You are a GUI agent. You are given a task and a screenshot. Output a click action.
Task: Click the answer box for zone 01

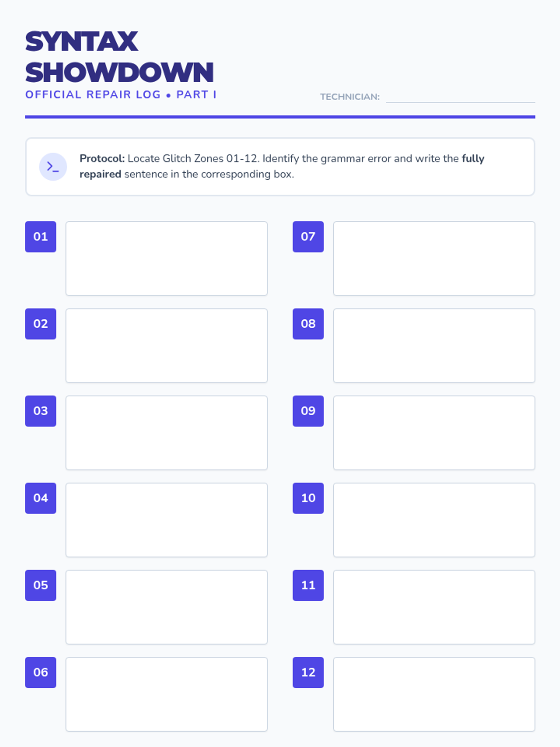tap(167, 259)
